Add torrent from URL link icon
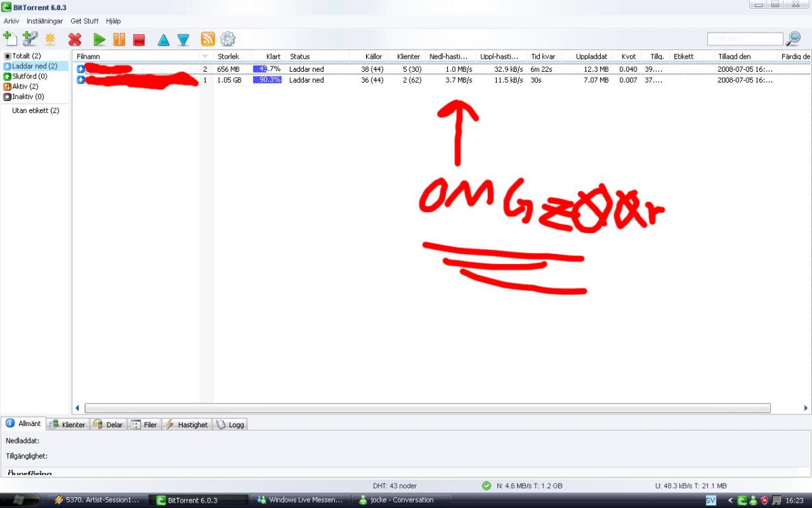The width and height of the screenshot is (812, 508). (x=30, y=39)
